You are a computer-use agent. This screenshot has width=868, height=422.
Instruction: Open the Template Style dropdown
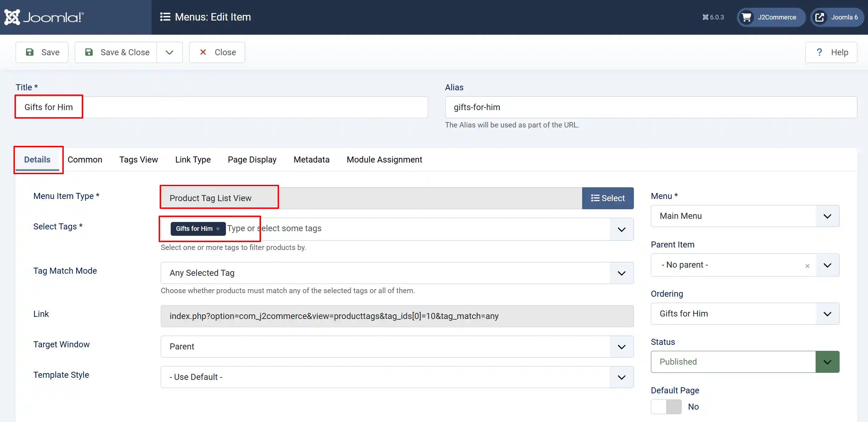click(397, 377)
